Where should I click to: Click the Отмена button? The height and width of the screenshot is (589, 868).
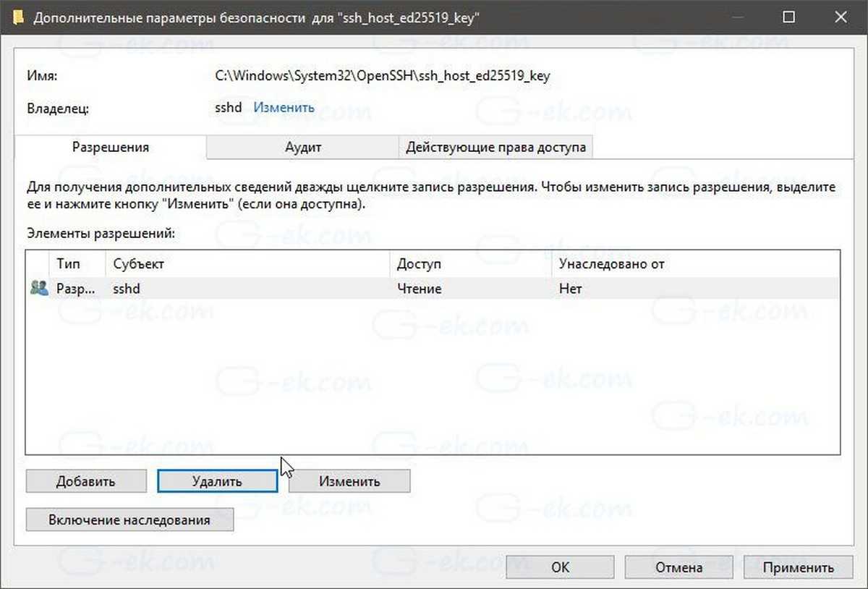(678, 567)
